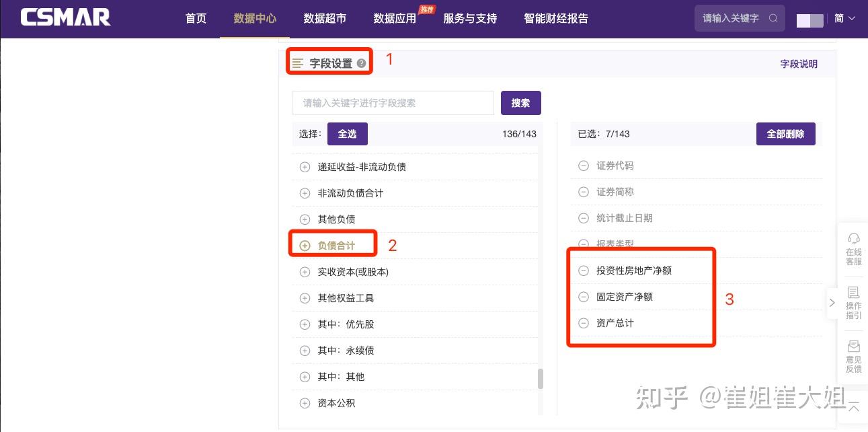Screen dimensions: 868x432
Task: Click the magnifier icon in top search bar
Action: (x=773, y=18)
